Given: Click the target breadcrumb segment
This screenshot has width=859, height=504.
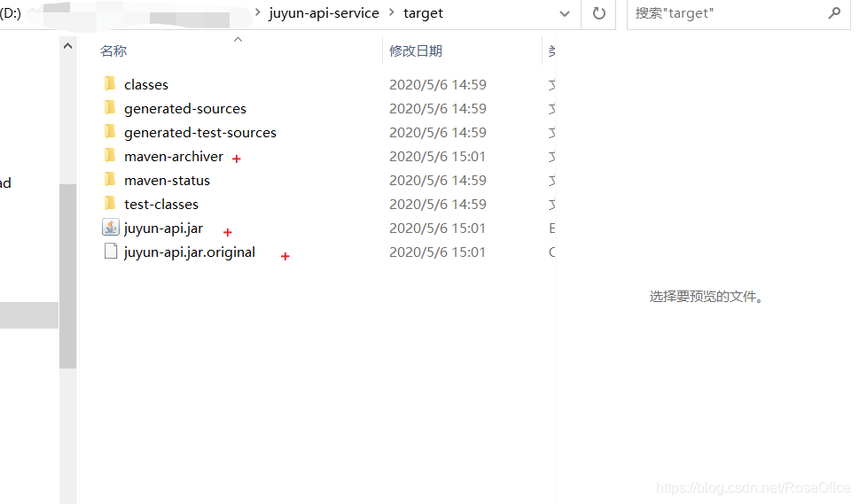Looking at the screenshot, I should (423, 13).
